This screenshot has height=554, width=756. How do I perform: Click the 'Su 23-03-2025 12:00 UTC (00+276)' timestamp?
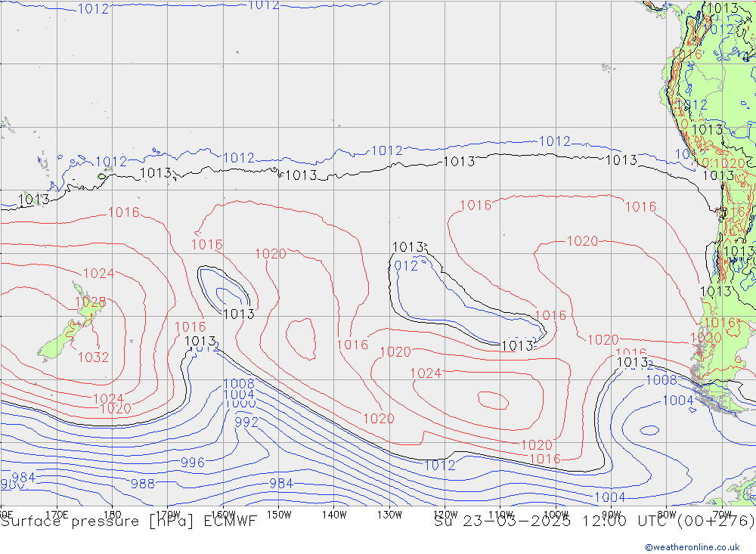point(594,522)
